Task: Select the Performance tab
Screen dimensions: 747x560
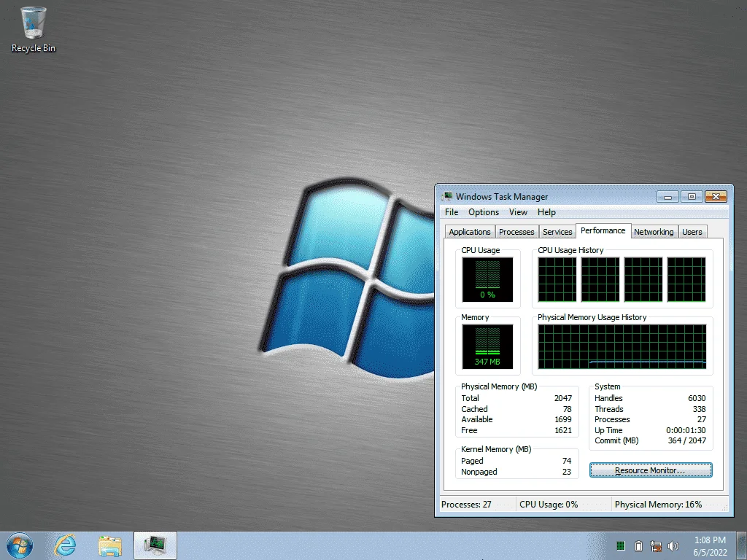Action: pos(603,230)
